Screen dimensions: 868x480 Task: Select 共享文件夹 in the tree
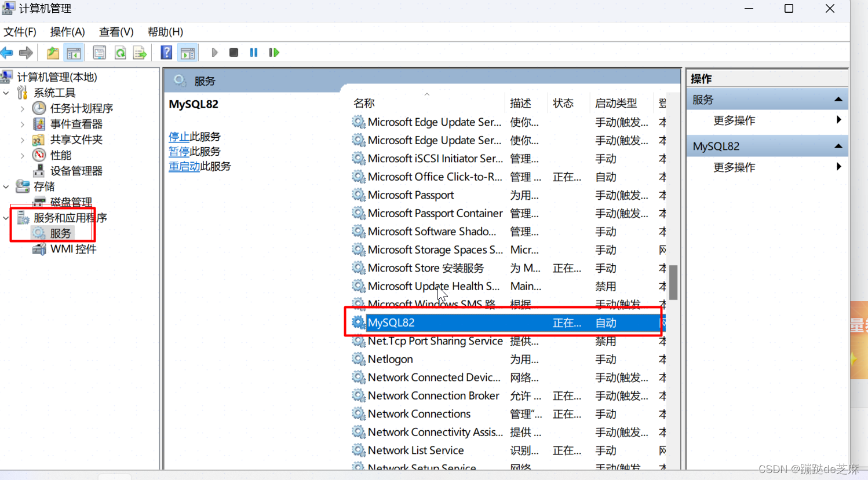pyautogui.click(x=76, y=140)
